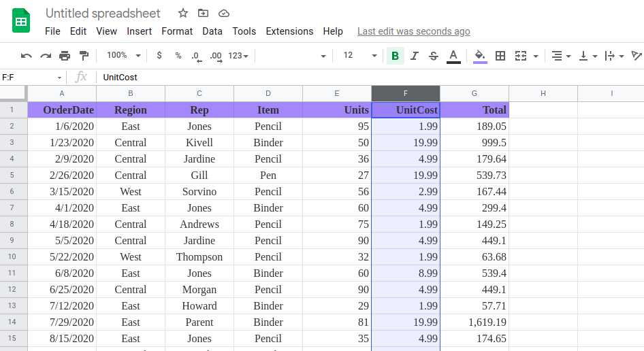Format as percent
644x351 pixels.
coord(178,56)
